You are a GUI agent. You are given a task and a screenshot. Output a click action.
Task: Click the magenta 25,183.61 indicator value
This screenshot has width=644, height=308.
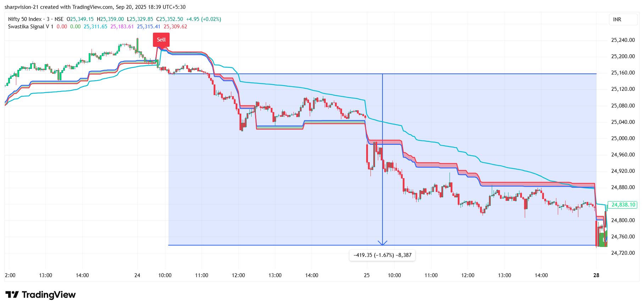tap(122, 27)
